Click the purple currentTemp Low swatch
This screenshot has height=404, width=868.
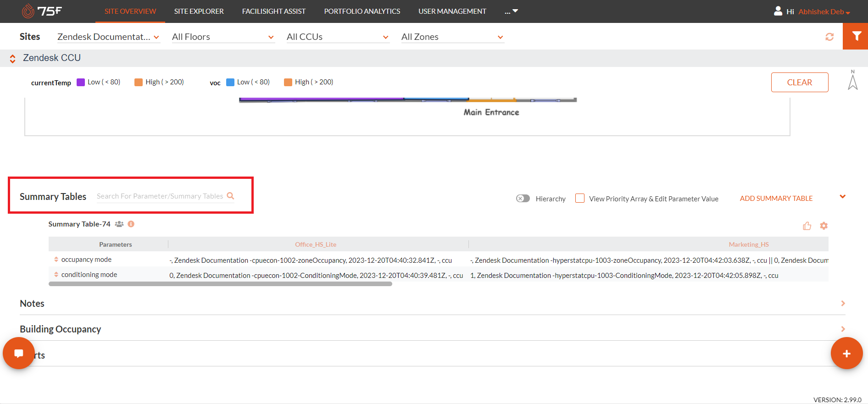(81, 82)
